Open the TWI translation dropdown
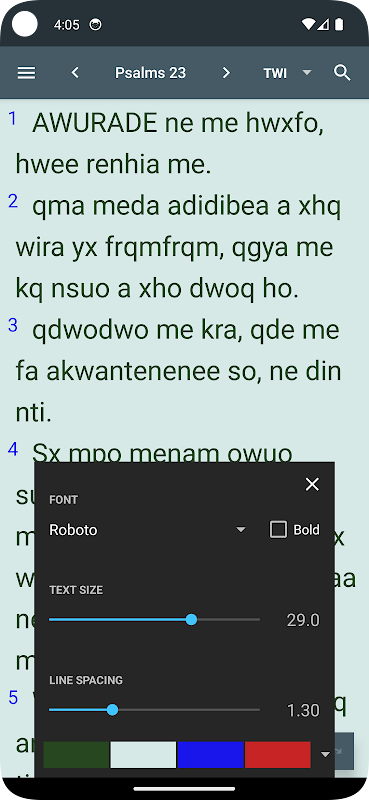 [287, 73]
